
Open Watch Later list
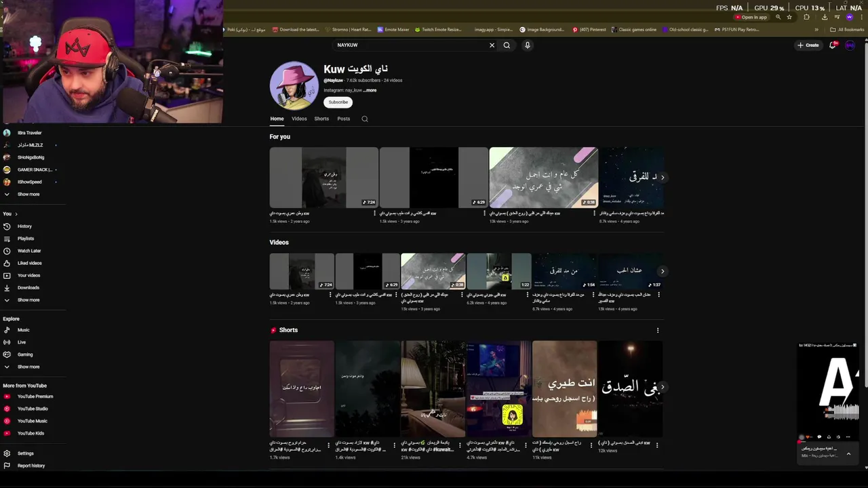pos(29,251)
